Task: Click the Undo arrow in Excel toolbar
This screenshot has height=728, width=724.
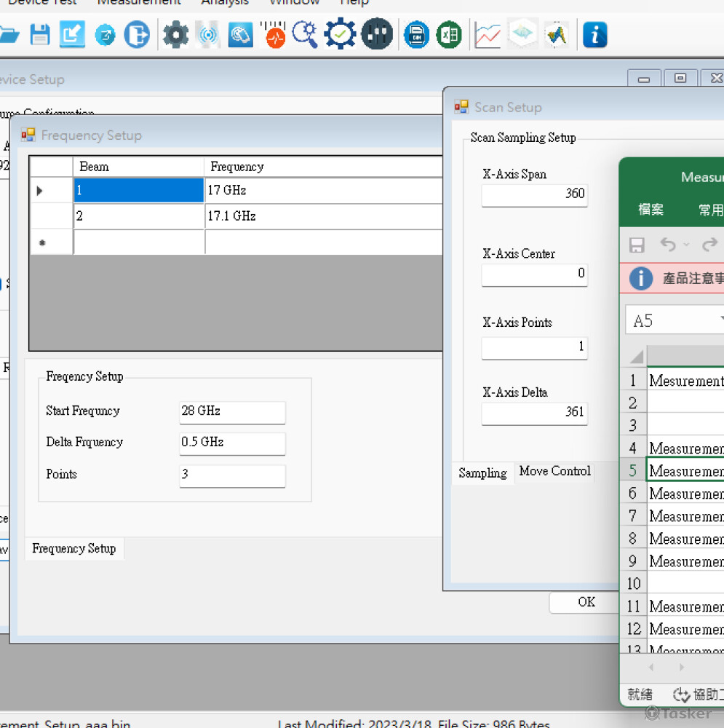Action: [x=667, y=245]
